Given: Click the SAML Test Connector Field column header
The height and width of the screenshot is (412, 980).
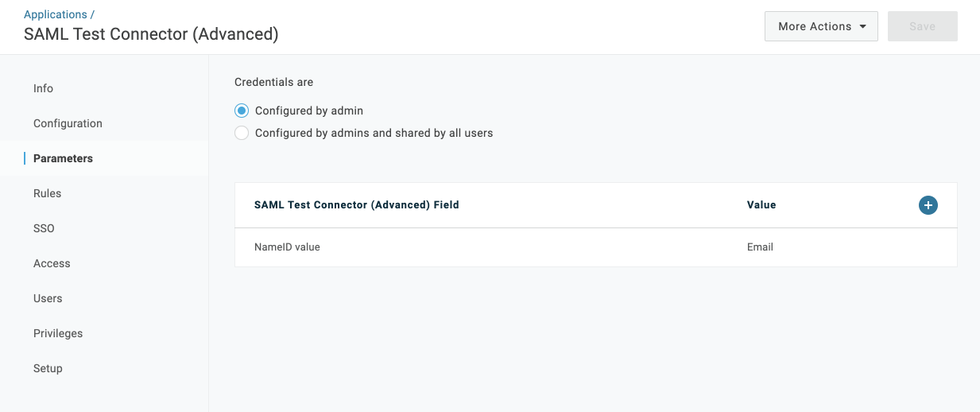Looking at the screenshot, I should (x=357, y=205).
